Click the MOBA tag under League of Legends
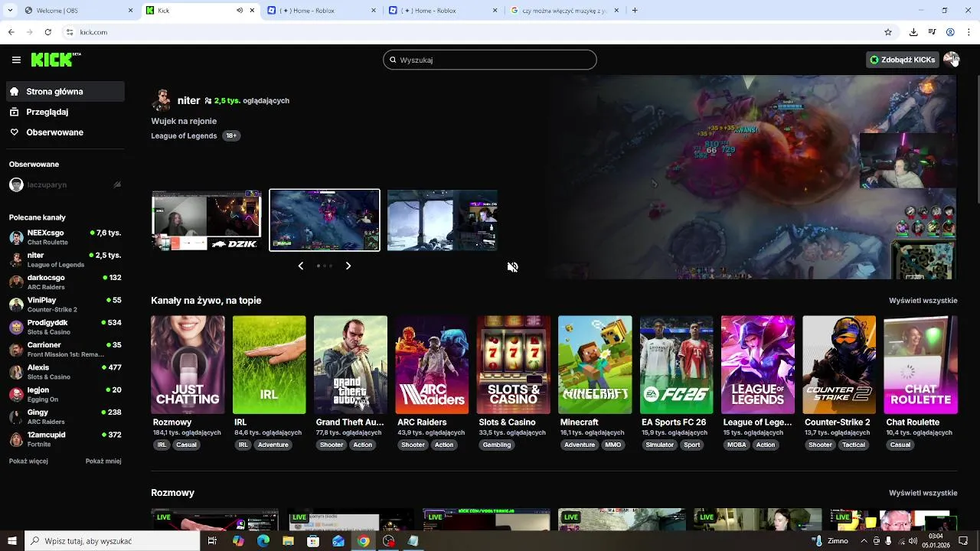 (737, 445)
